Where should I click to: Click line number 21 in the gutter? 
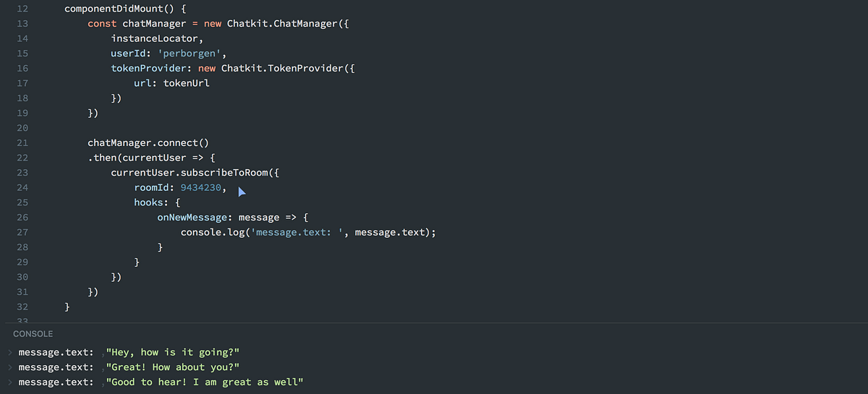(x=22, y=142)
